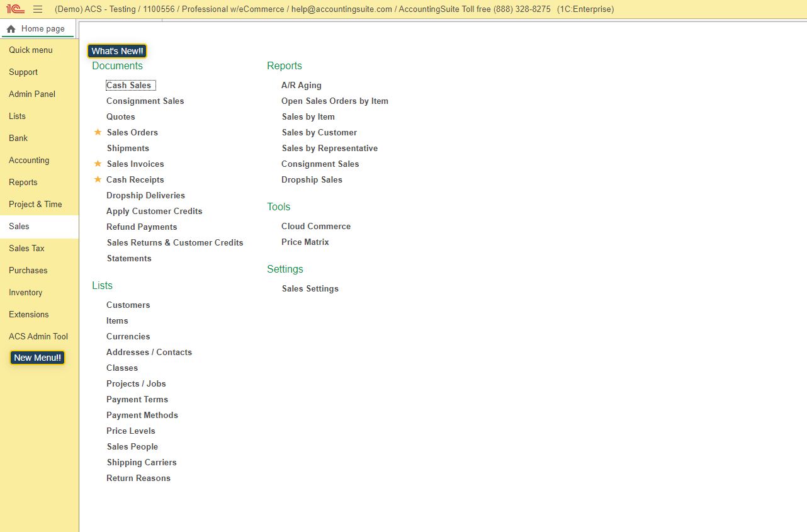Open Addresses / Contacts list
807x532 pixels.
(x=149, y=353)
